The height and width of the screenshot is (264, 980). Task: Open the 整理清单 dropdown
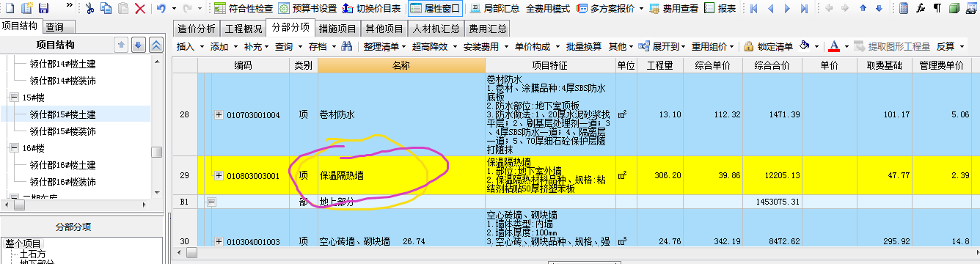[x=385, y=46]
